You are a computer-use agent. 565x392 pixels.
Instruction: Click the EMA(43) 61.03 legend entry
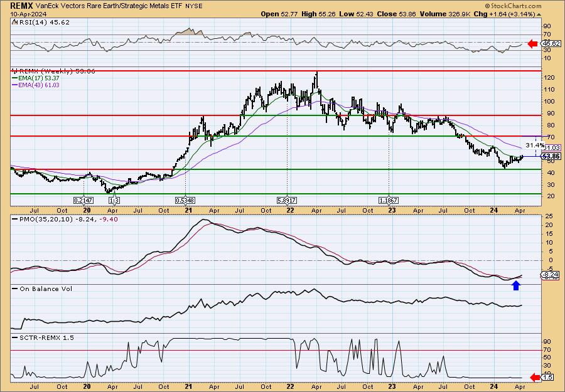pos(36,85)
